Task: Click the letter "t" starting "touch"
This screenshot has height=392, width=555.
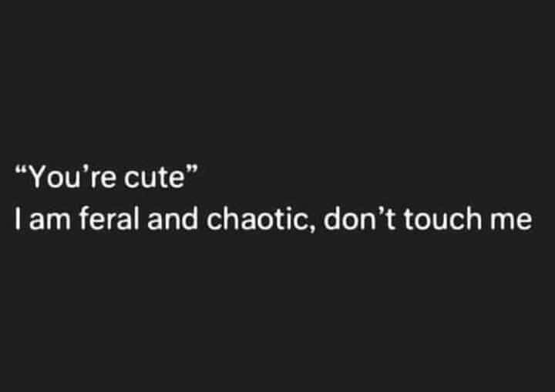Action: tap(408, 220)
